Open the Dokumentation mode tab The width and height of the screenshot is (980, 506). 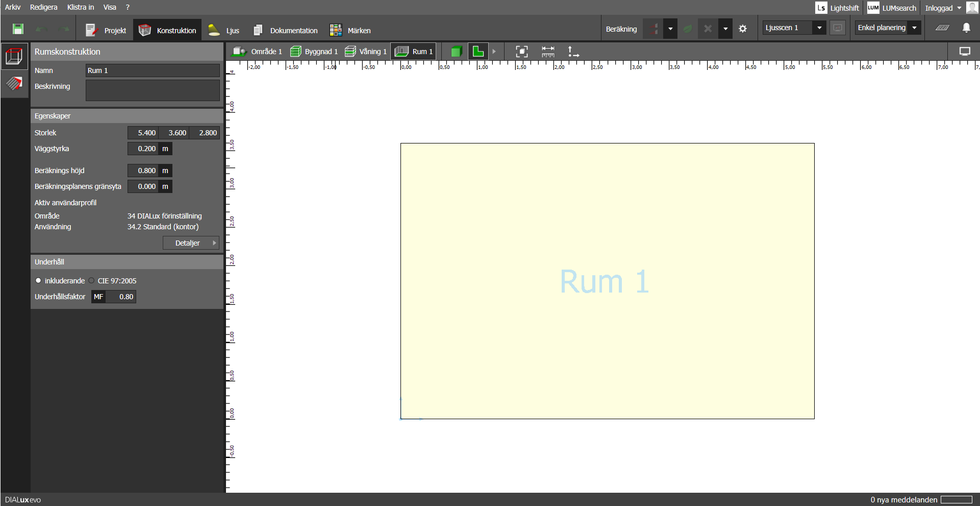point(285,30)
